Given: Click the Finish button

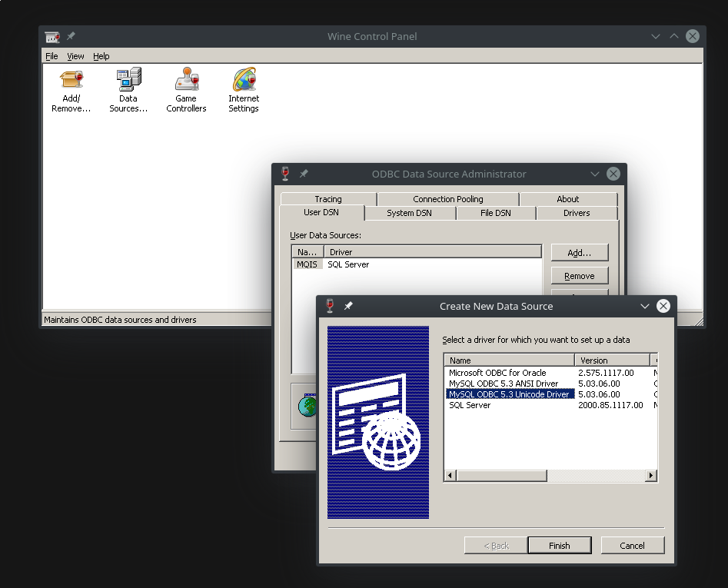Looking at the screenshot, I should point(560,546).
